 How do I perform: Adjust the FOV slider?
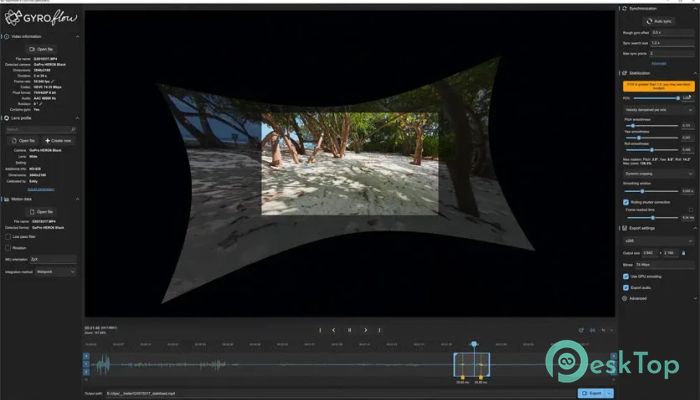(x=656, y=98)
